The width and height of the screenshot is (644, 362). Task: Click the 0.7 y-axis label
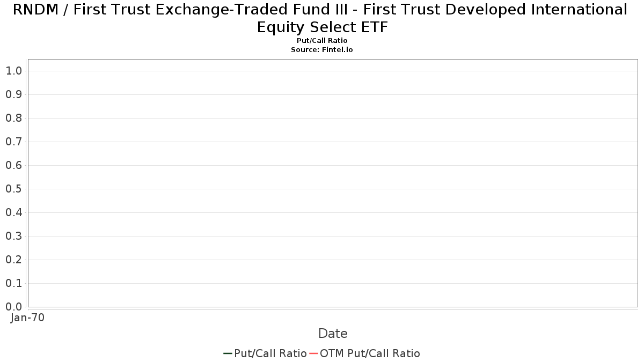click(x=13, y=142)
